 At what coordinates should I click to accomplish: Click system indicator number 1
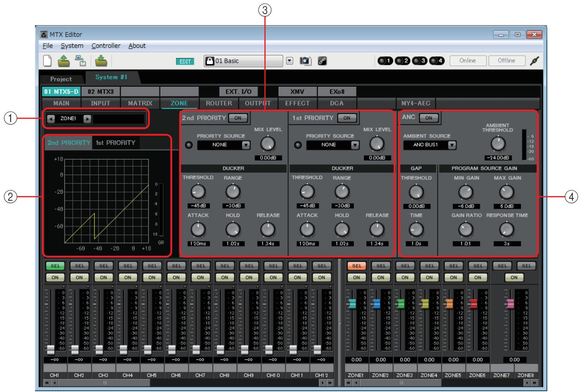click(x=384, y=61)
